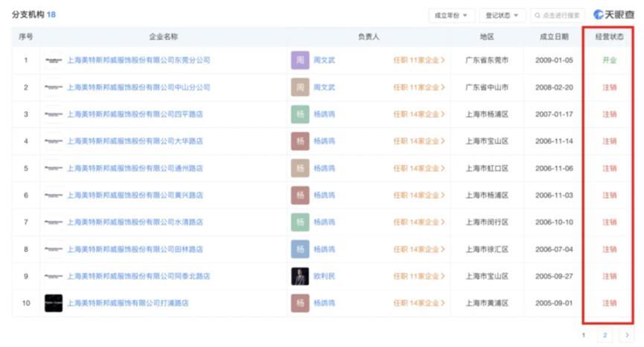Expand 任职 14家企业 in row 8
The width and height of the screenshot is (644, 347).
pos(419,249)
